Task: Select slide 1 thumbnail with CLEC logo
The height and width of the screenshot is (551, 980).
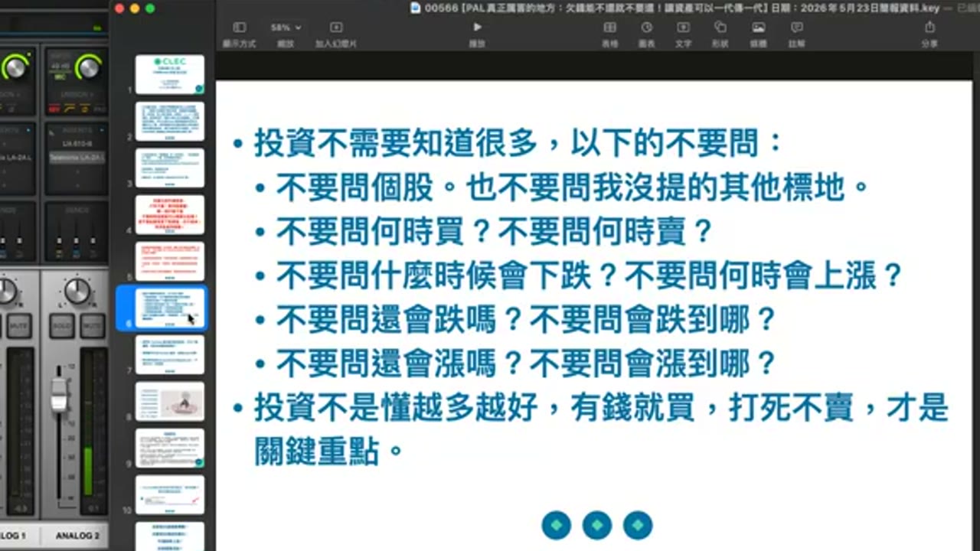Action: coord(170,74)
